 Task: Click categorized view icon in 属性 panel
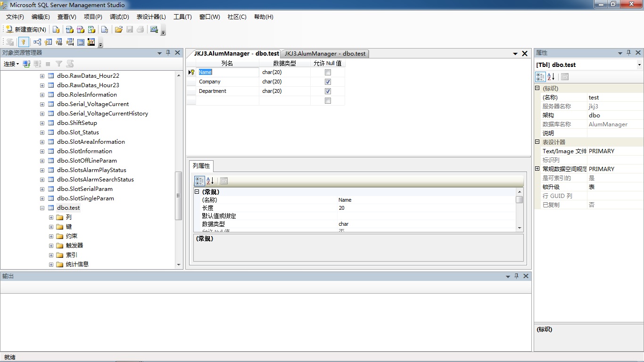point(540,77)
